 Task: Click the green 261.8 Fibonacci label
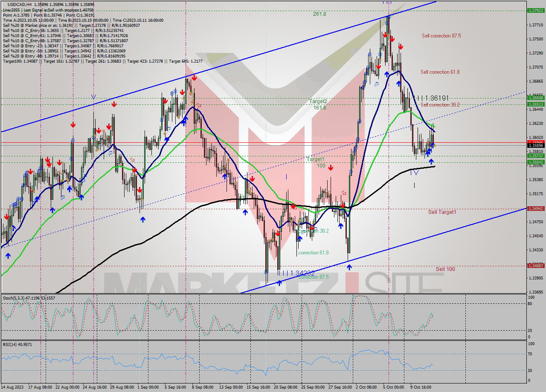coord(319,14)
